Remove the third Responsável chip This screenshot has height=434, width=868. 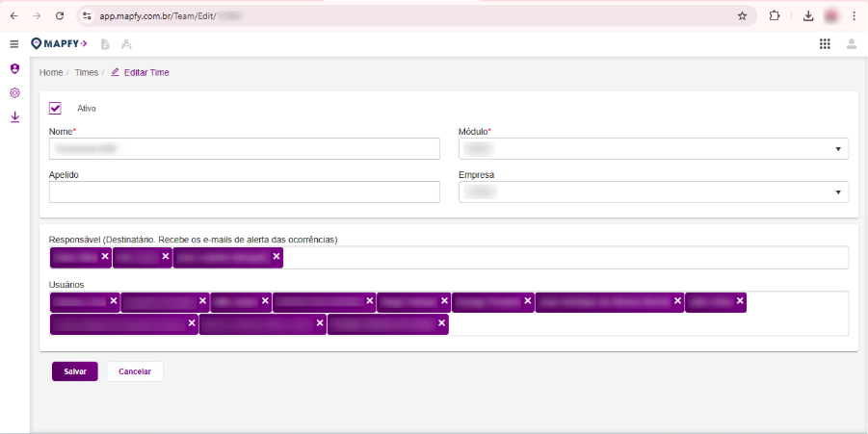click(276, 257)
